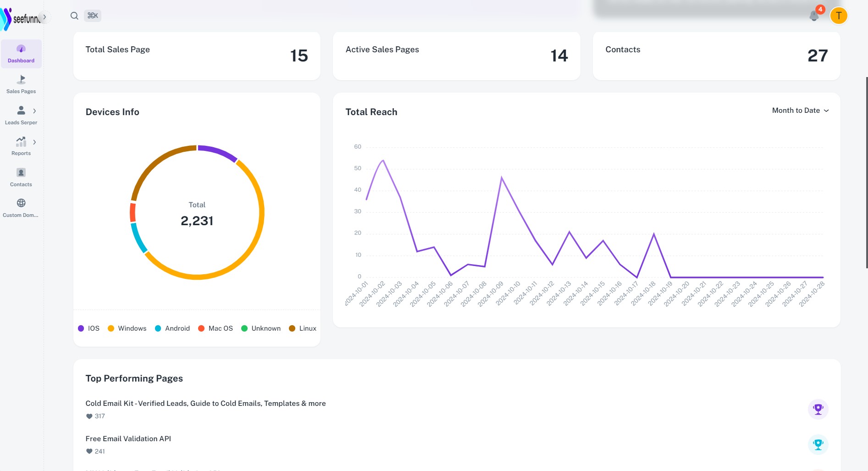The image size is (868, 471).
Task: Click the 2024-10-02 peak chart point
Action: tap(383, 161)
